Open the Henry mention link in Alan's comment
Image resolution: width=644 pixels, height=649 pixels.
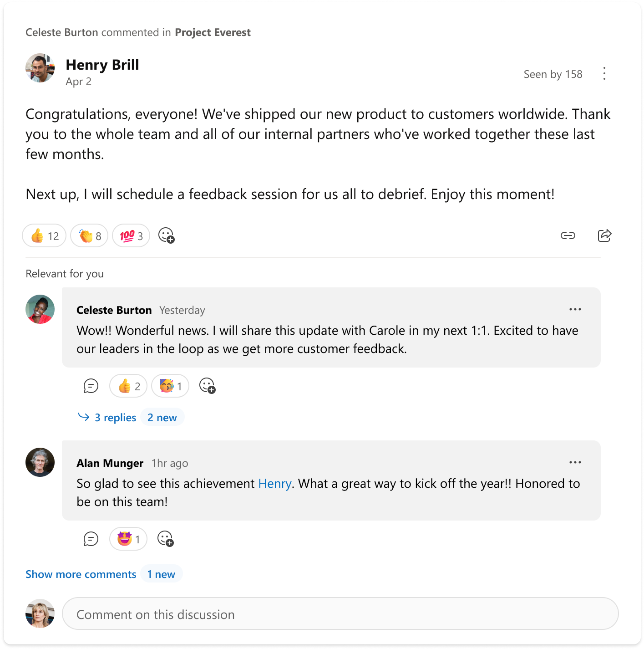(x=274, y=484)
